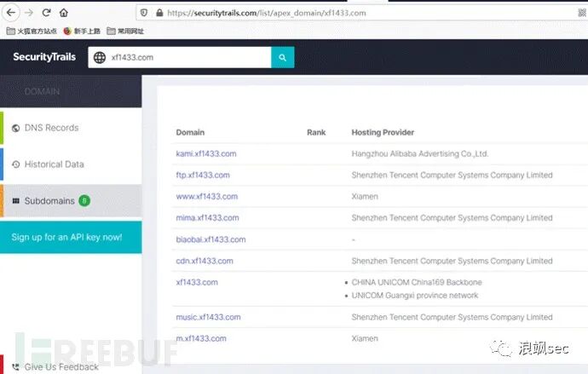The image size is (588, 374).
Task: Open Historical Data in the sidebar
Action: 71,164
